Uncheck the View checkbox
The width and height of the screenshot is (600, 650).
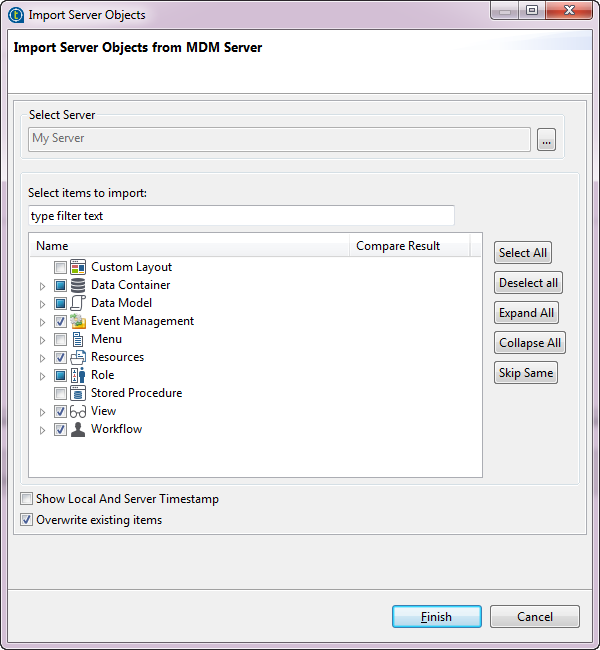60,412
